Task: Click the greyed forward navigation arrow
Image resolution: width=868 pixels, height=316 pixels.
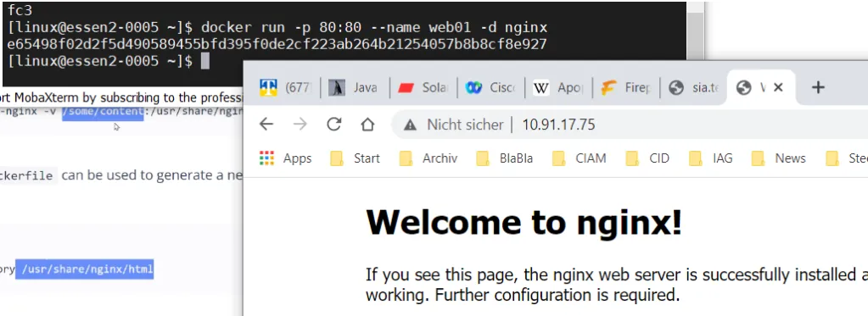Action: click(300, 125)
